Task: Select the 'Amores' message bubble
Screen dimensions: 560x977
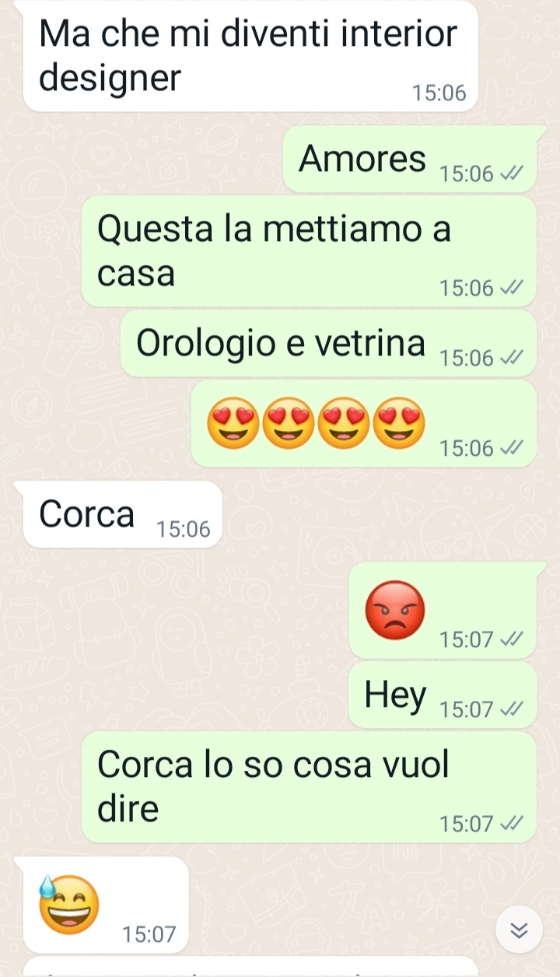Action: click(410, 159)
